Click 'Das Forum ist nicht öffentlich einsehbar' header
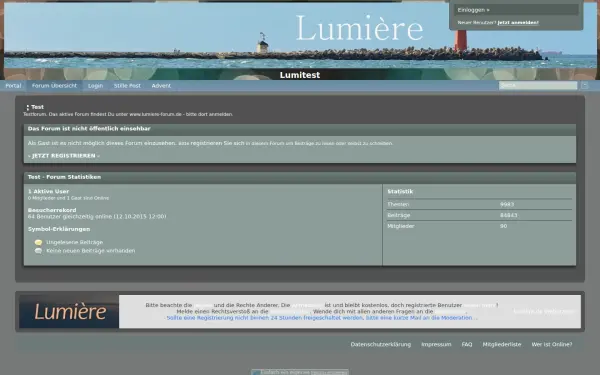This screenshot has width=600, height=375. [300, 129]
